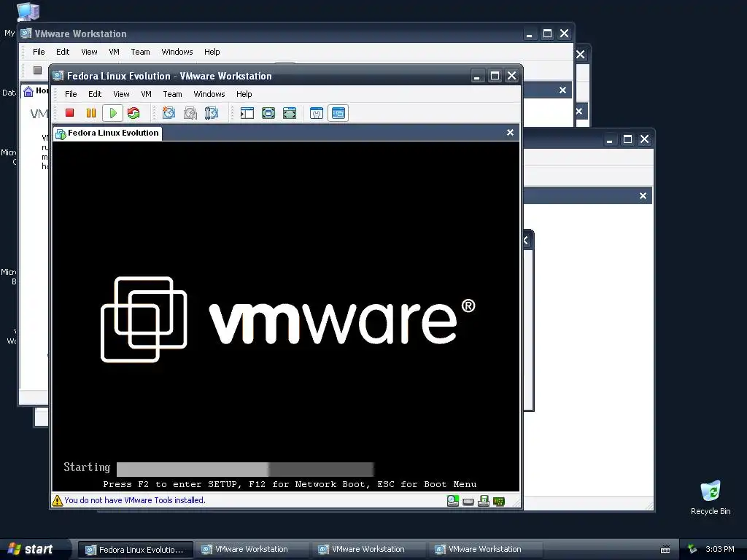Click the system tray network icon
The image size is (747, 560).
coord(693,549)
